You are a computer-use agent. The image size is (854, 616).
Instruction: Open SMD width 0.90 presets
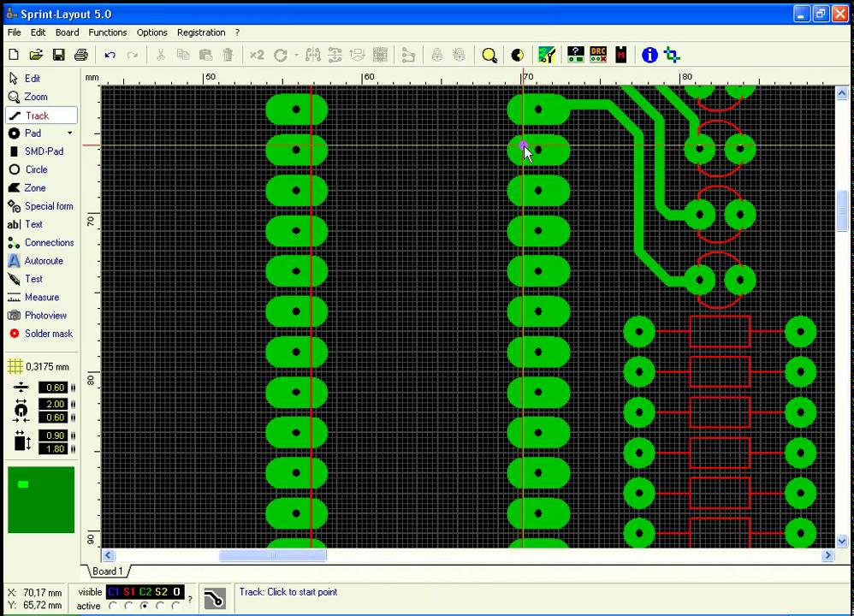tap(73, 435)
